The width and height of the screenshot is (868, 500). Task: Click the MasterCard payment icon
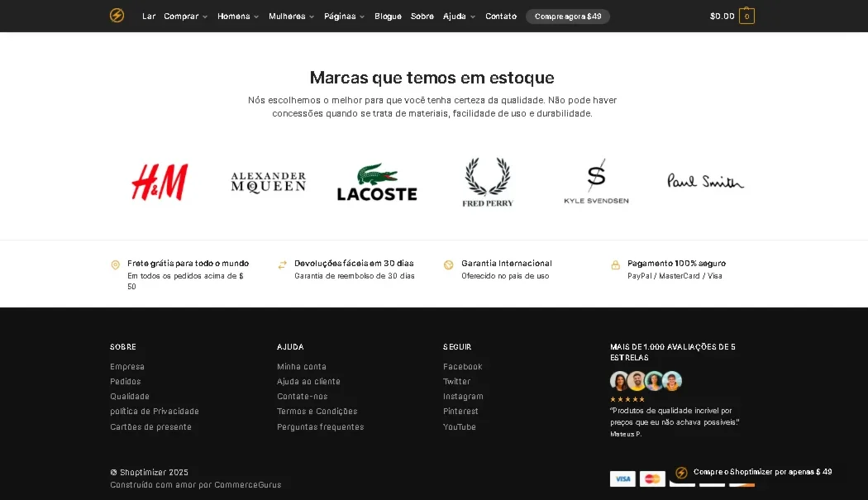pyautogui.click(x=652, y=479)
